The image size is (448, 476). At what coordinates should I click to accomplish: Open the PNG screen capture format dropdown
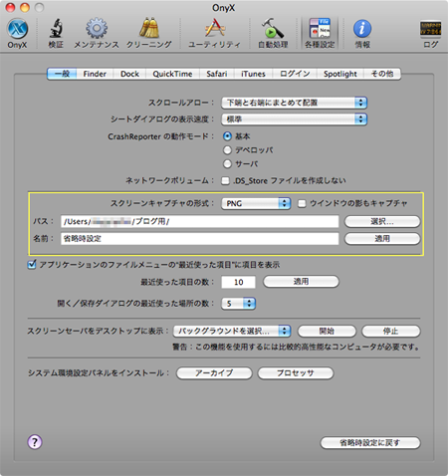(256, 203)
